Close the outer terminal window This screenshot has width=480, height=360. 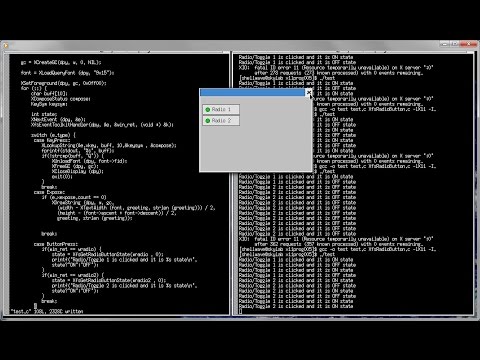click(469, 44)
